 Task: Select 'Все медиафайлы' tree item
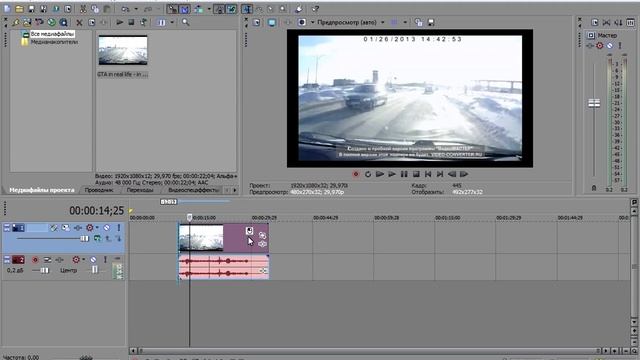pos(52,34)
